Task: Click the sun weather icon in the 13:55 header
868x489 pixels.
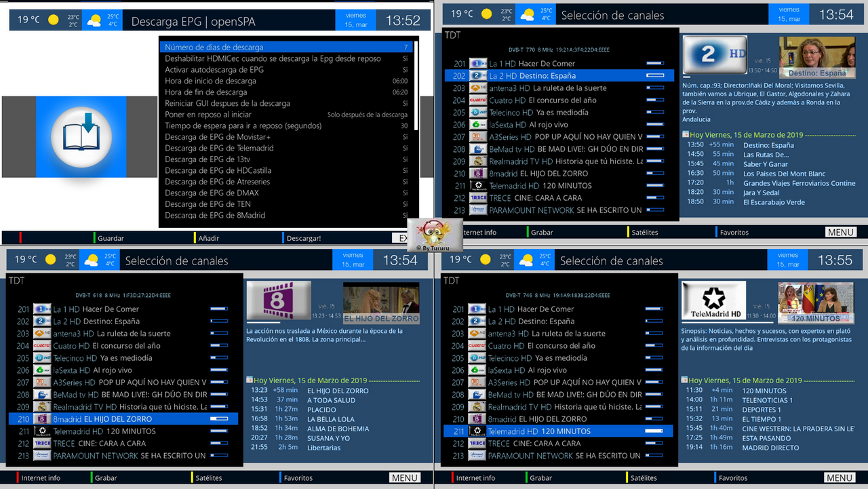Action: (x=486, y=260)
